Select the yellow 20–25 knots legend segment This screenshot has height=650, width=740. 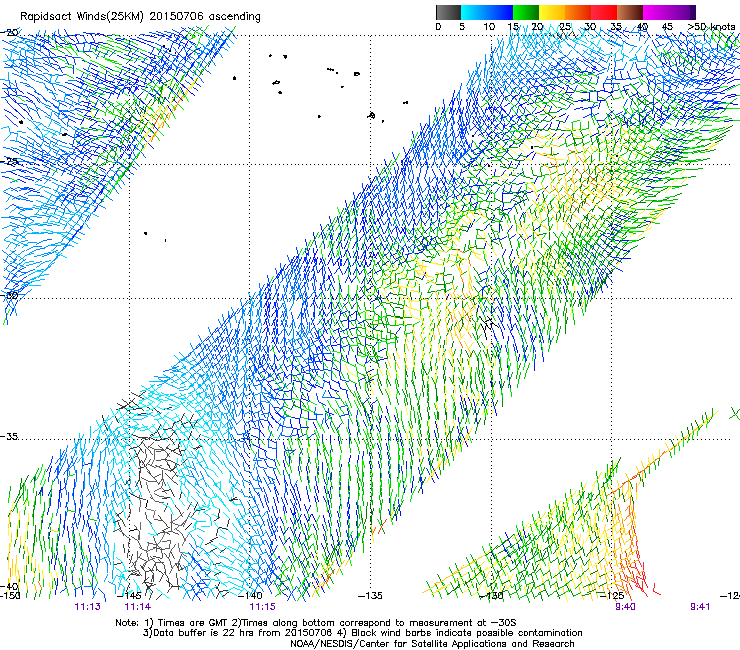click(552, 12)
